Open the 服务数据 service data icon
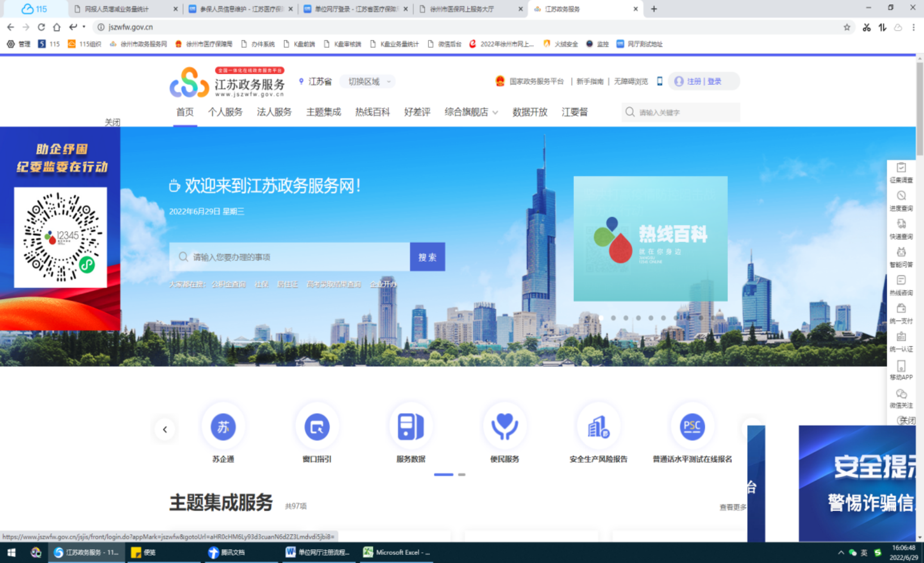This screenshot has width=924, height=563. (410, 427)
